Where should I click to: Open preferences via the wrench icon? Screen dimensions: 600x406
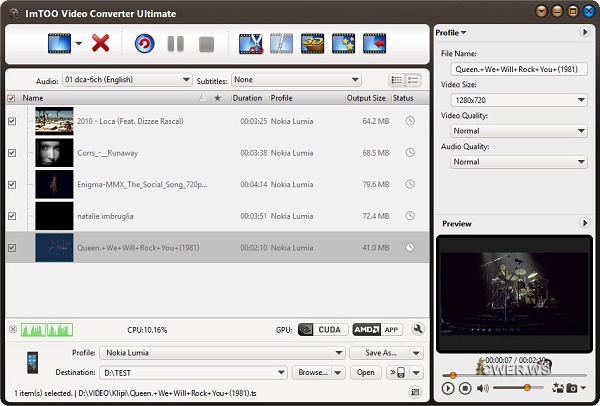click(417, 328)
